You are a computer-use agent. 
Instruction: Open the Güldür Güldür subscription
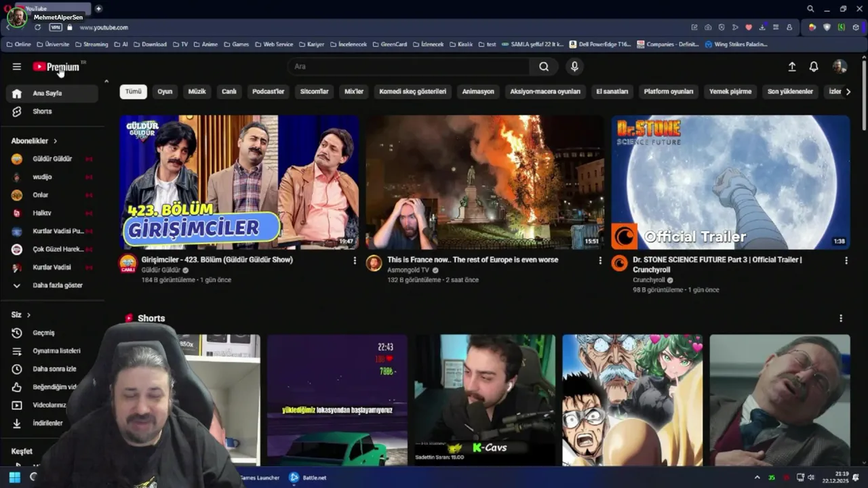click(x=52, y=159)
